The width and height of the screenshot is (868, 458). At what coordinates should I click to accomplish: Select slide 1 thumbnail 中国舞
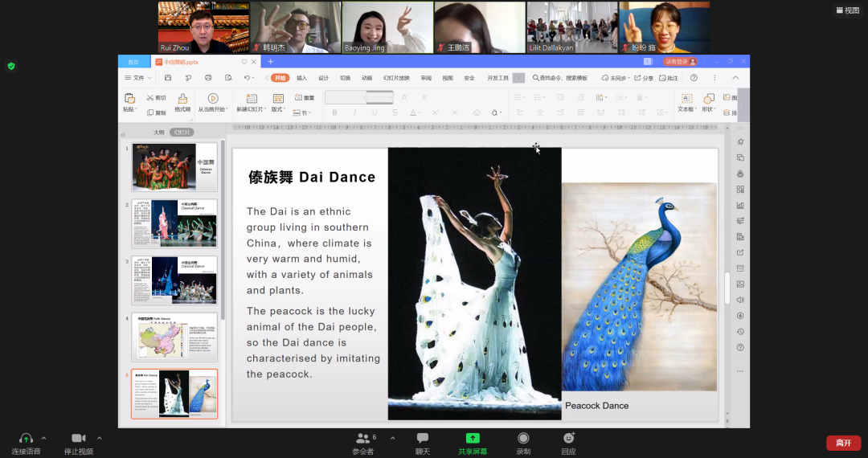click(x=174, y=166)
